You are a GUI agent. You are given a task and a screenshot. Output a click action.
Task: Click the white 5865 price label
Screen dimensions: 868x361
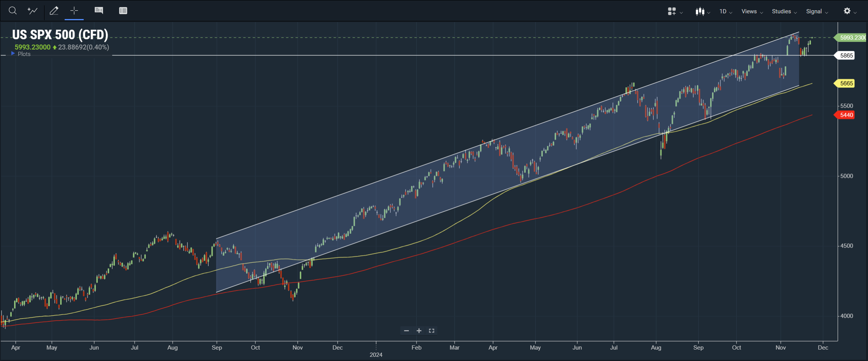pos(845,55)
